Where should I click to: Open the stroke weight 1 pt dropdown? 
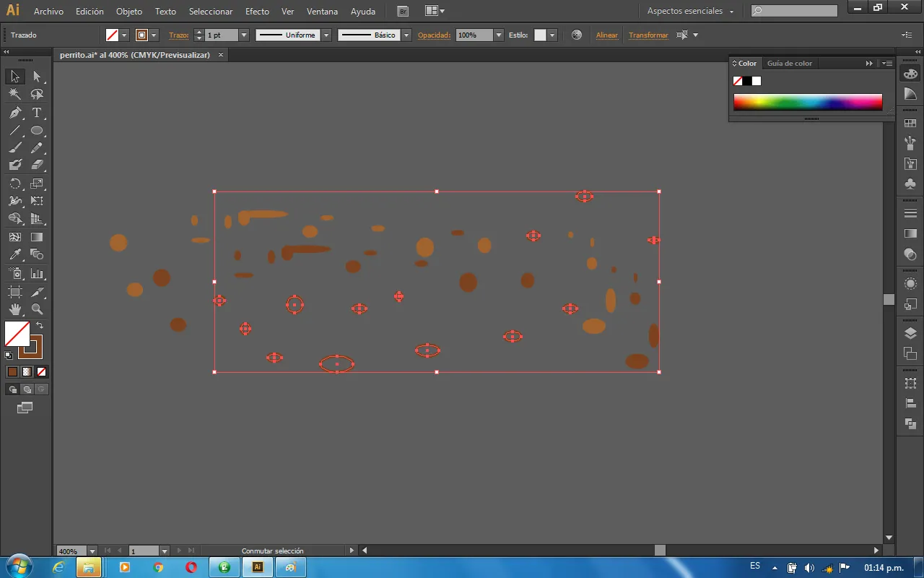(x=244, y=35)
